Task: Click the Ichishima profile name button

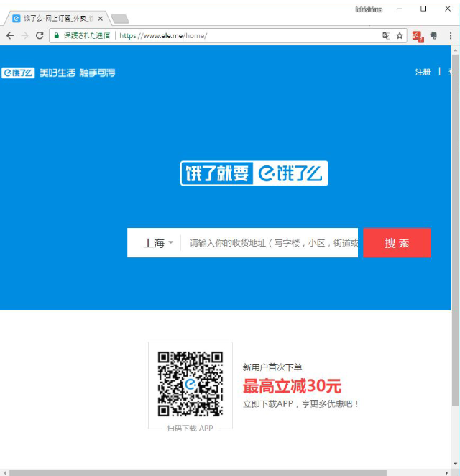Action: point(369,9)
